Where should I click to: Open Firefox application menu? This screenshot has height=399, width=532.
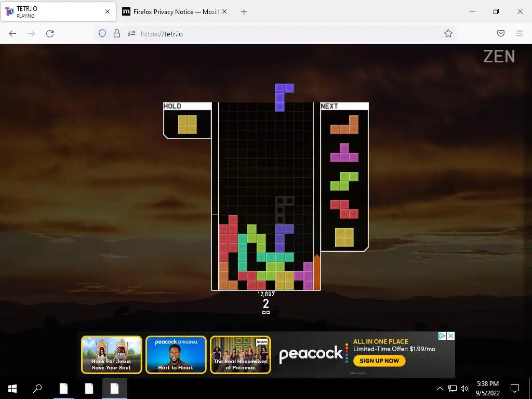[520, 33]
